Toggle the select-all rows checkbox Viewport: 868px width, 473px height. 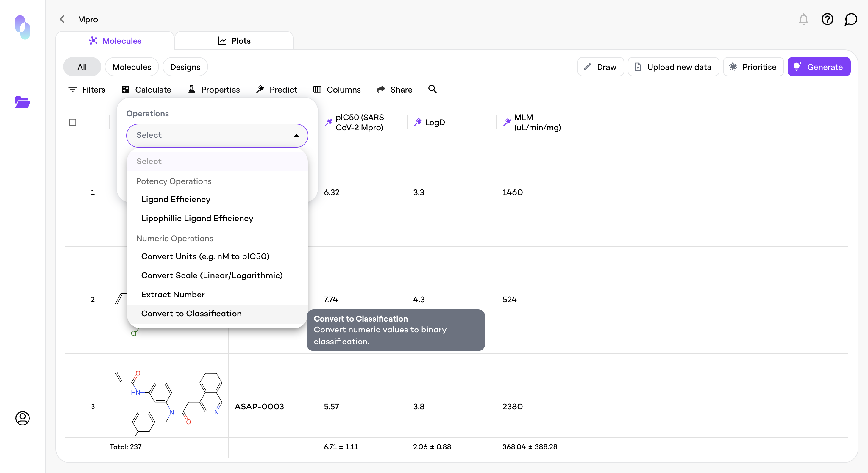(72, 122)
